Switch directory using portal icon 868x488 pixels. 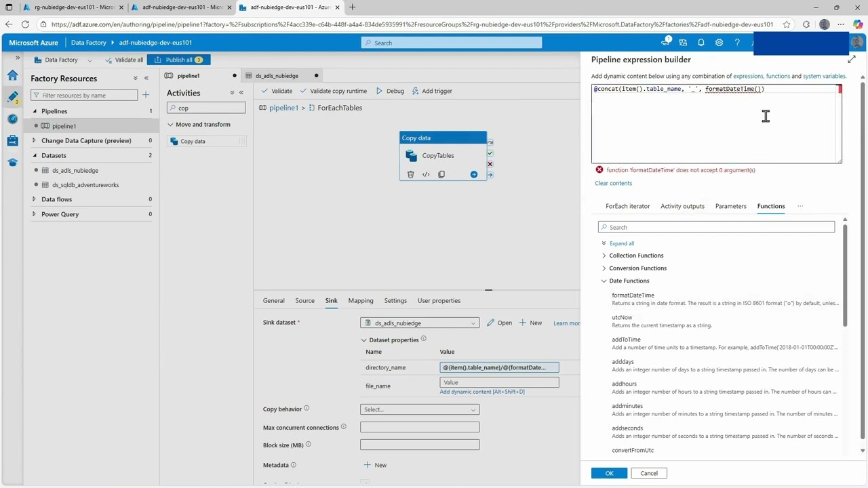tap(683, 42)
